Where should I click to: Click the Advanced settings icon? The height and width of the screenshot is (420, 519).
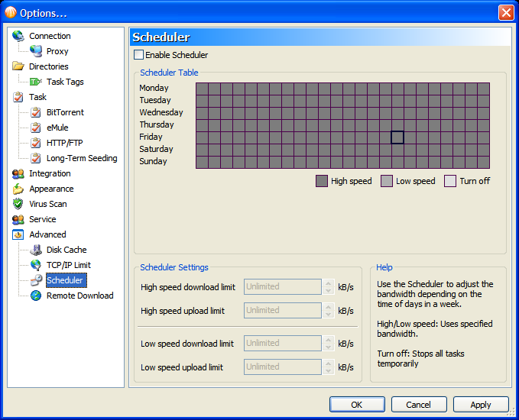(18, 234)
